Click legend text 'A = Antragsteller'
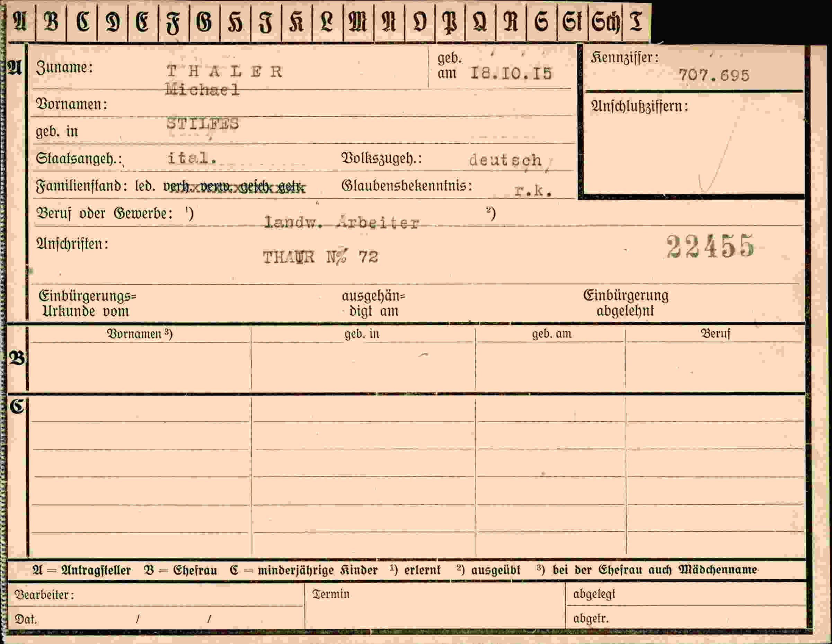The image size is (832, 644). [81, 570]
